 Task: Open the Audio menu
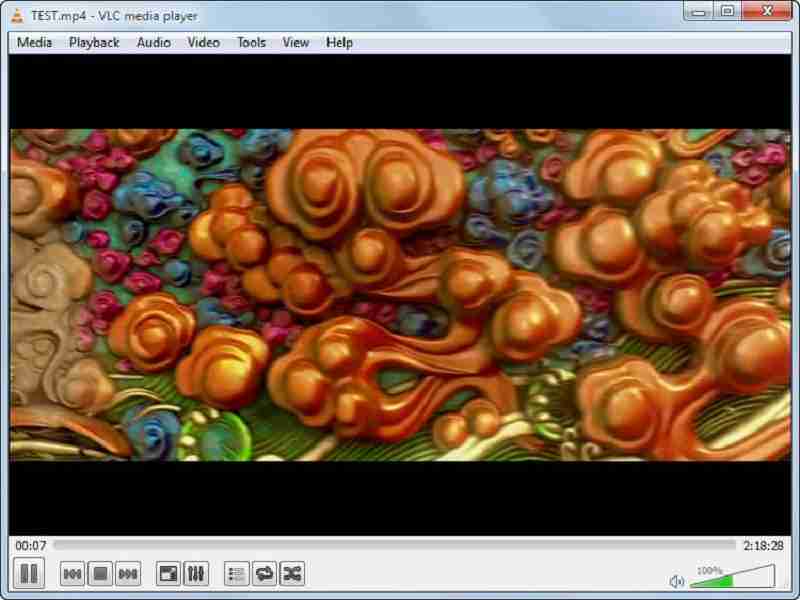pos(152,42)
